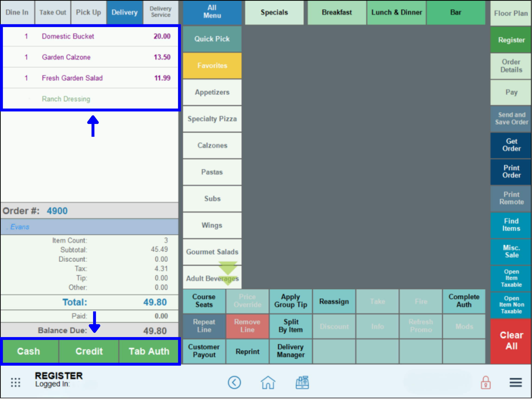Image resolution: width=532 pixels, height=399 pixels.
Task: Click the back arrow circle icon
Action: (x=234, y=382)
